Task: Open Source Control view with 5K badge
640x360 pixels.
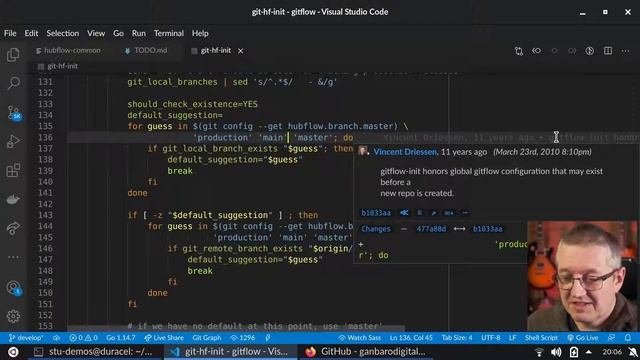Action: coord(13,113)
